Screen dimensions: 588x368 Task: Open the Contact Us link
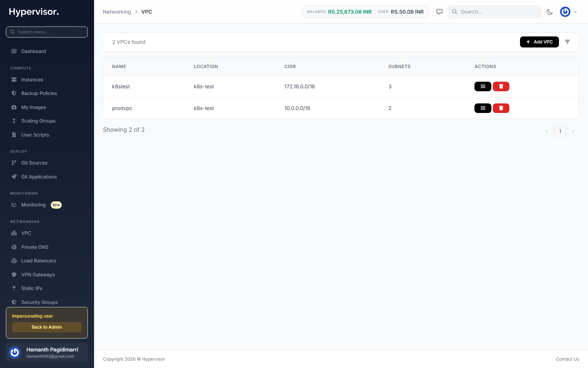pos(567,359)
